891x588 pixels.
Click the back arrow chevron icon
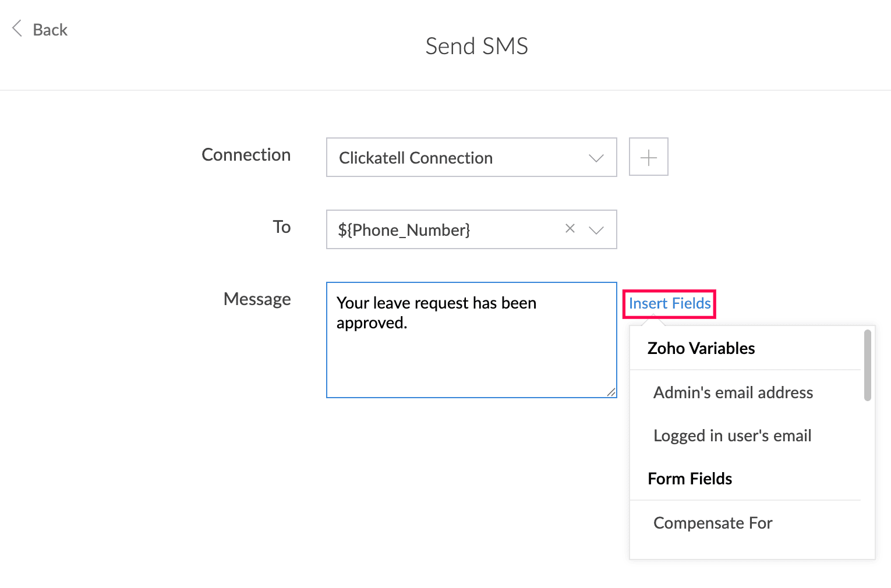click(17, 29)
